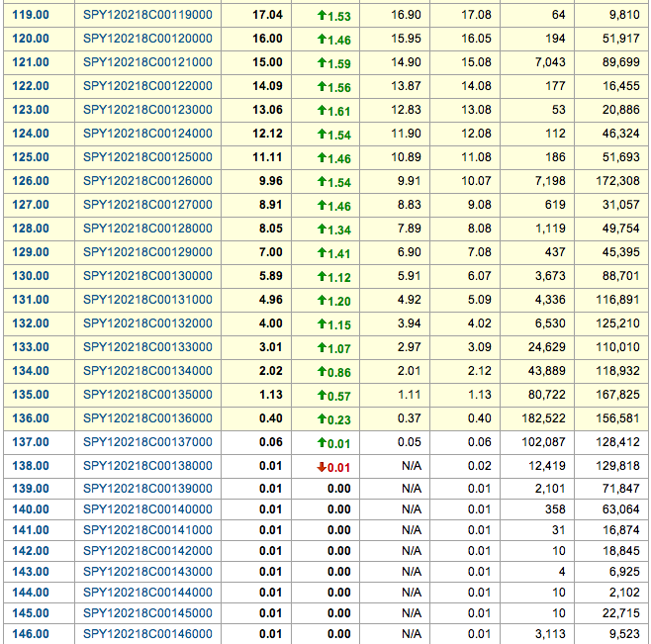Click the red down arrow beside 0.01
The image size is (651, 644).
(322, 467)
